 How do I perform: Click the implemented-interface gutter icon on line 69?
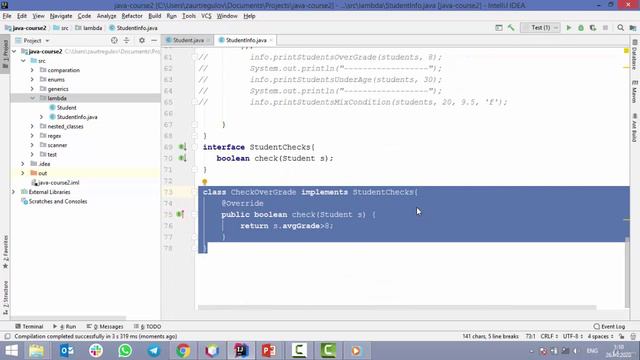(182, 147)
